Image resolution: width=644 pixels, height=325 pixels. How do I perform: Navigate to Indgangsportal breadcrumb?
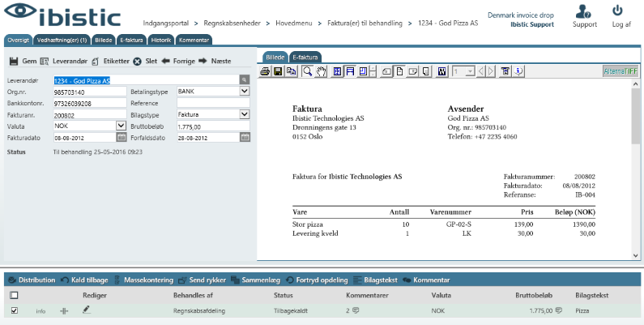(x=166, y=23)
